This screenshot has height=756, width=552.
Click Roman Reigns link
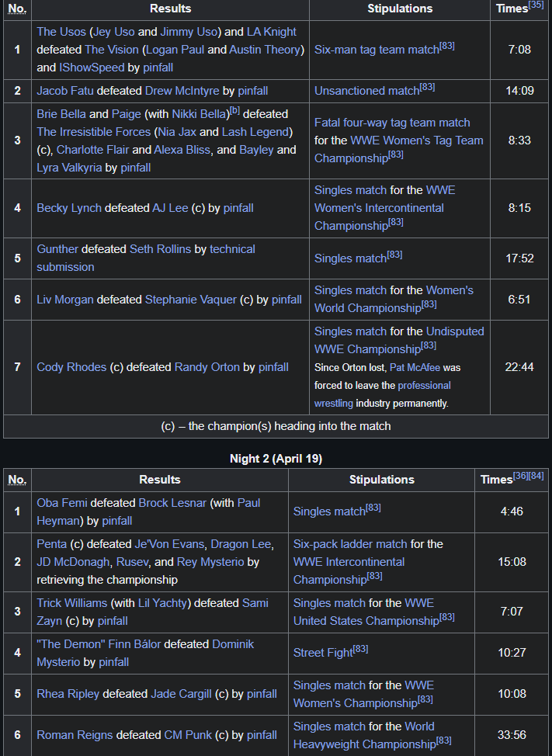coord(75,735)
